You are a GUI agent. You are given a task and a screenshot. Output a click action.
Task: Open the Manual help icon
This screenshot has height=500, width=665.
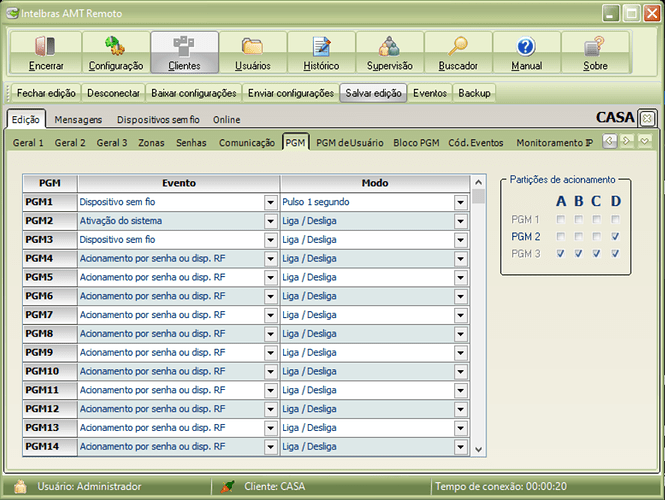[526, 46]
